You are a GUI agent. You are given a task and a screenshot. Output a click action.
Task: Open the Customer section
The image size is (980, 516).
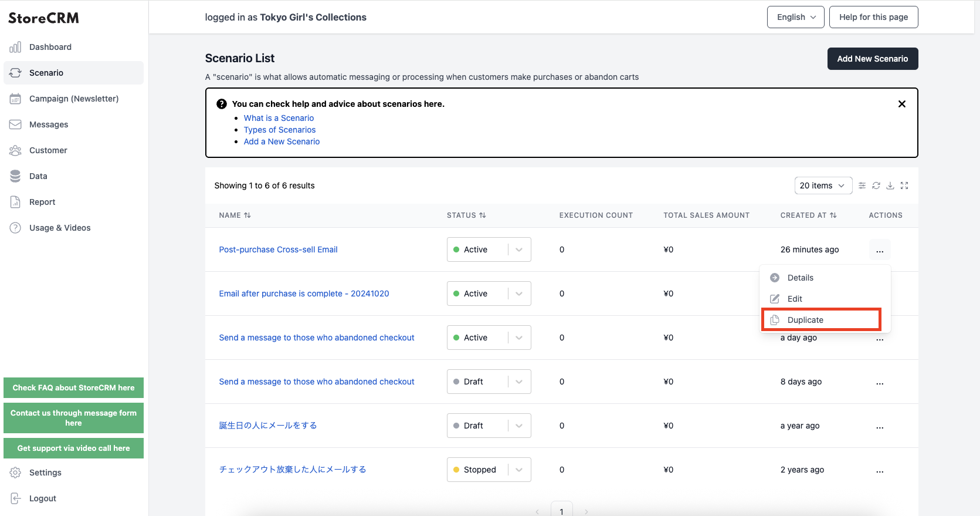[x=73, y=150]
